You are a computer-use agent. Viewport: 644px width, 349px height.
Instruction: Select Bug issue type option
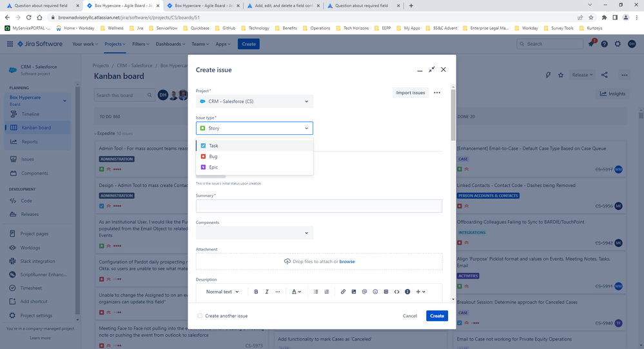[x=254, y=156]
